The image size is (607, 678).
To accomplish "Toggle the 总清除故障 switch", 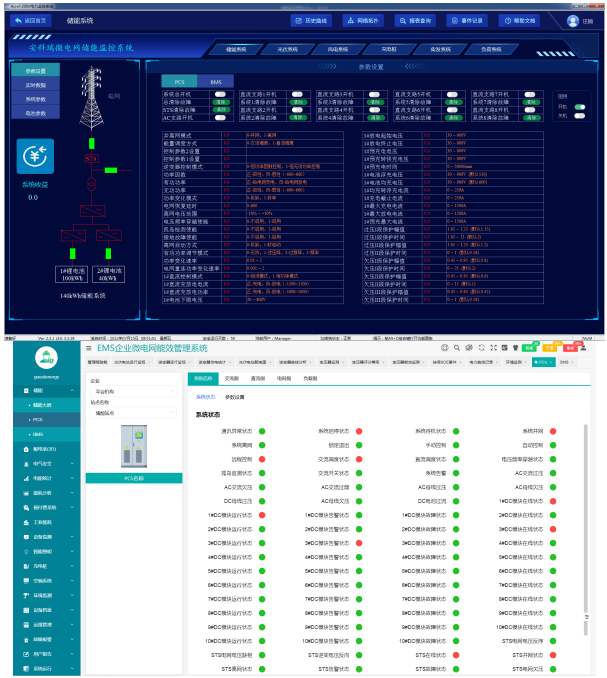I will point(220,102).
